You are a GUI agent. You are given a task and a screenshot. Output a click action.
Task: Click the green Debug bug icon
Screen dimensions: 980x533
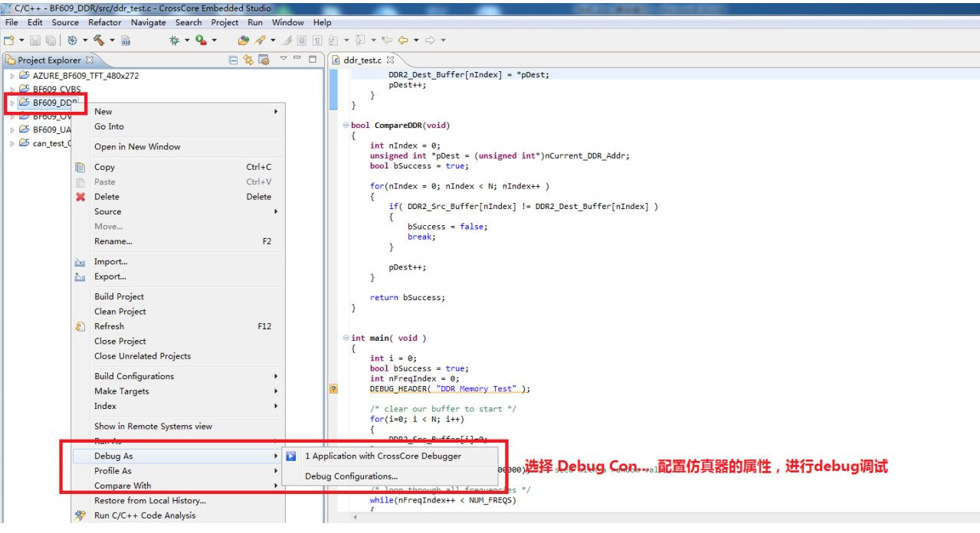pyautogui.click(x=175, y=40)
